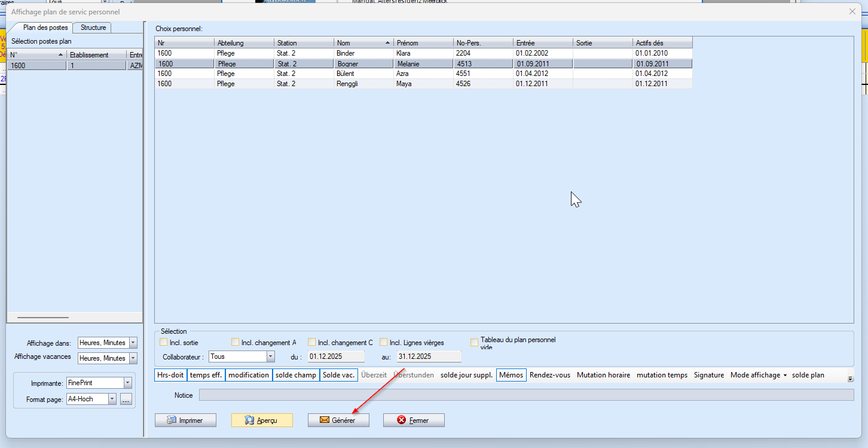Open the Collaborateur dropdown
The height and width of the screenshot is (448, 868).
270,356
